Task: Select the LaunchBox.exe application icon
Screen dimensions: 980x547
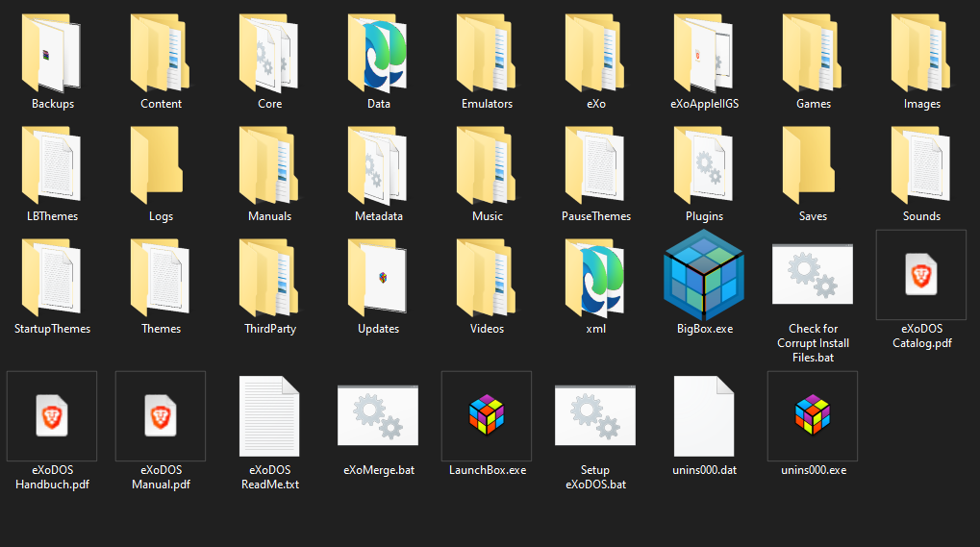Action: (487, 415)
